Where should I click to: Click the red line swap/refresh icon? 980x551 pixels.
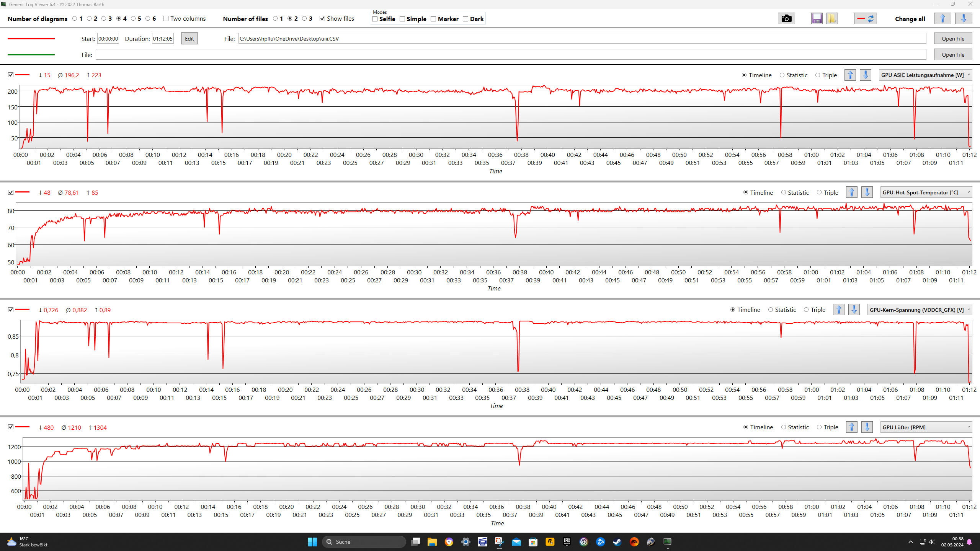click(865, 19)
